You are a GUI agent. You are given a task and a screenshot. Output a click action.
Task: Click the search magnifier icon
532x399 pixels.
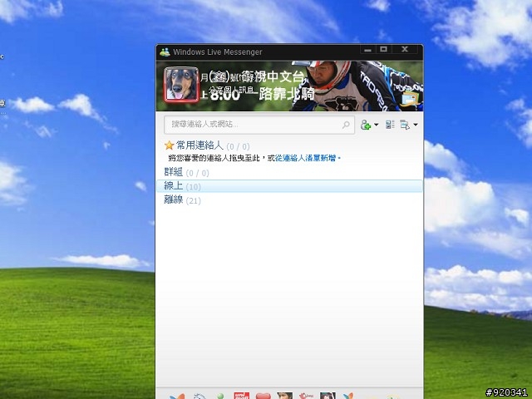pyautogui.click(x=346, y=125)
